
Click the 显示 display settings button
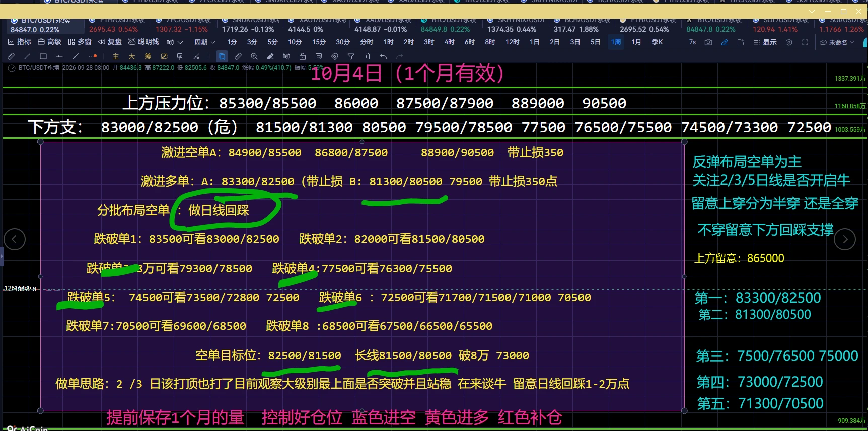[x=765, y=42]
